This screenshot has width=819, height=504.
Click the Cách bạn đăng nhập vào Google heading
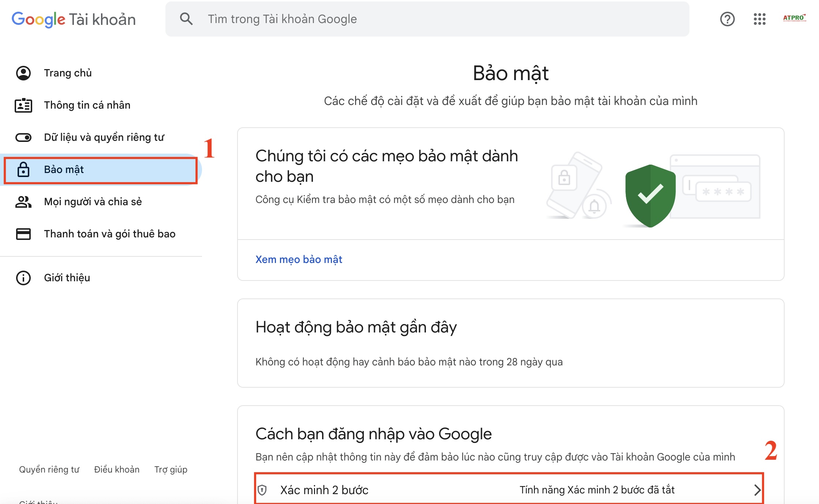pos(373,434)
